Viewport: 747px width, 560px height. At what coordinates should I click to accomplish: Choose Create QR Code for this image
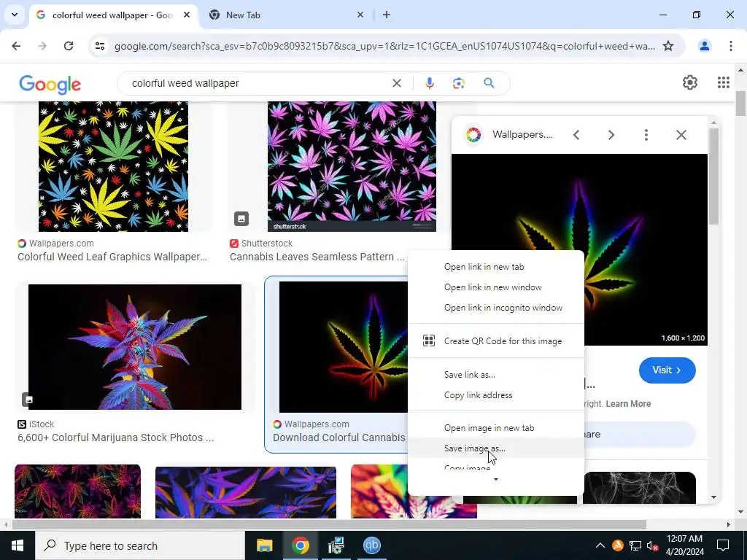(496, 341)
